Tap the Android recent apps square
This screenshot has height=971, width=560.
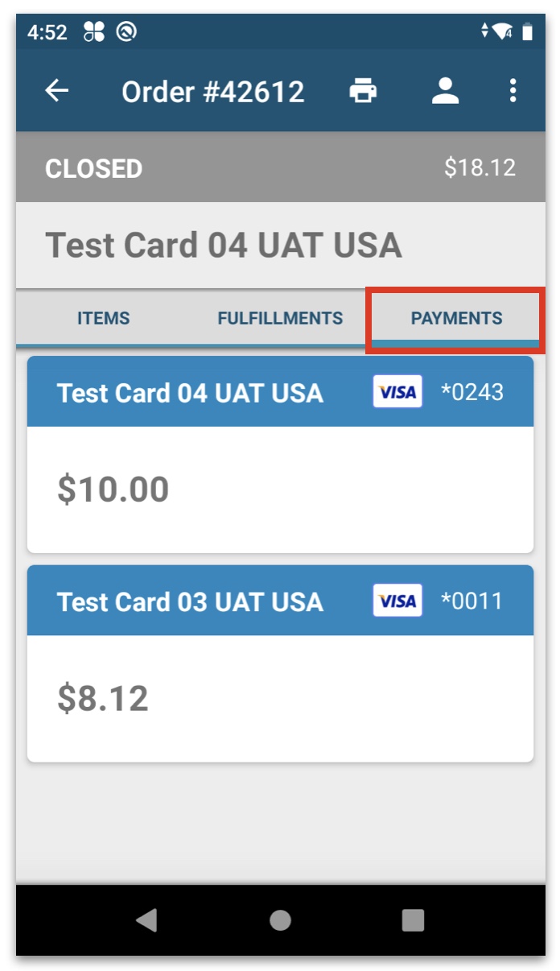pyautogui.click(x=413, y=920)
